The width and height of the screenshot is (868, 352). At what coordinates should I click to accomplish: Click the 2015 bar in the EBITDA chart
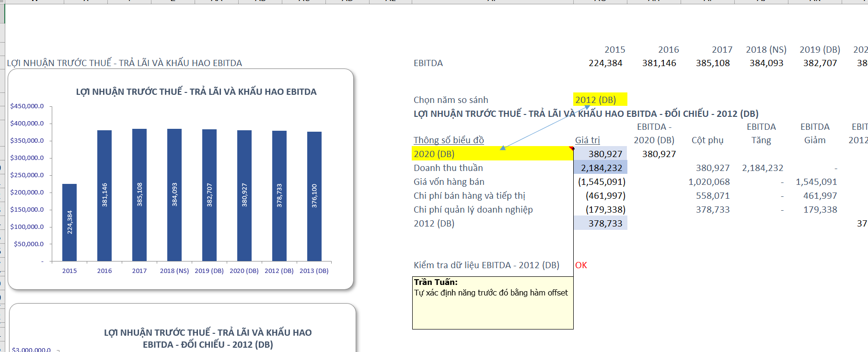pyautogui.click(x=69, y=222)
